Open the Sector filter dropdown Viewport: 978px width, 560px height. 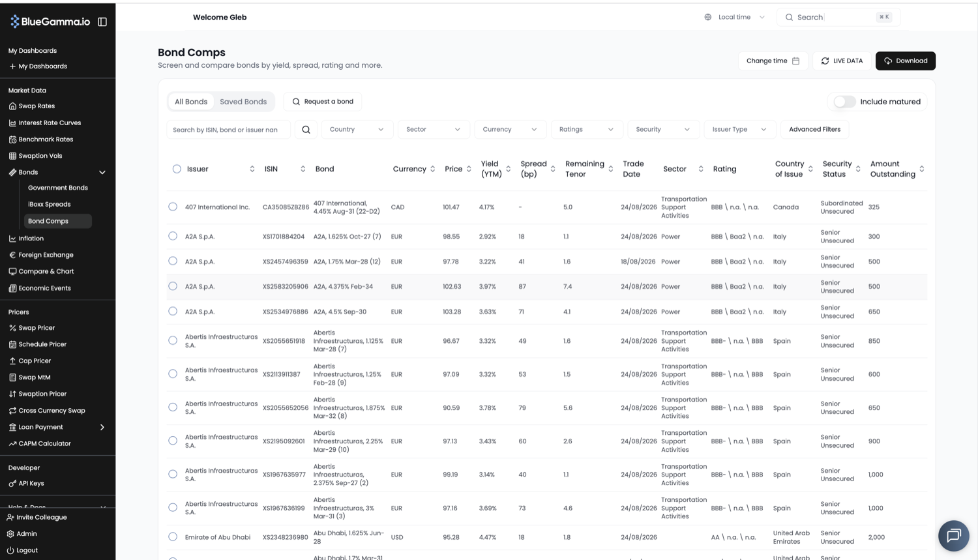(x=434, y=129)
